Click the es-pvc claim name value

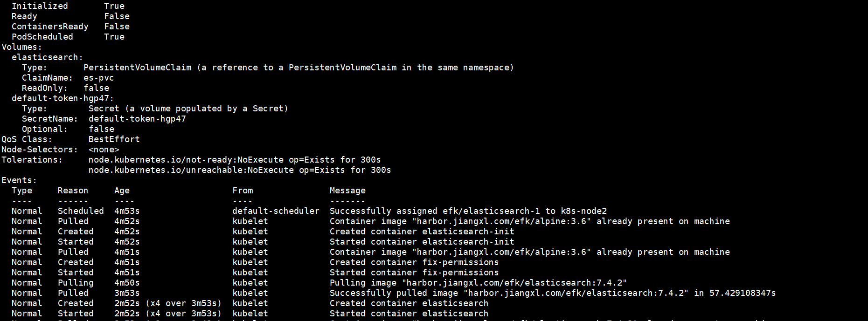coord(98,78)
